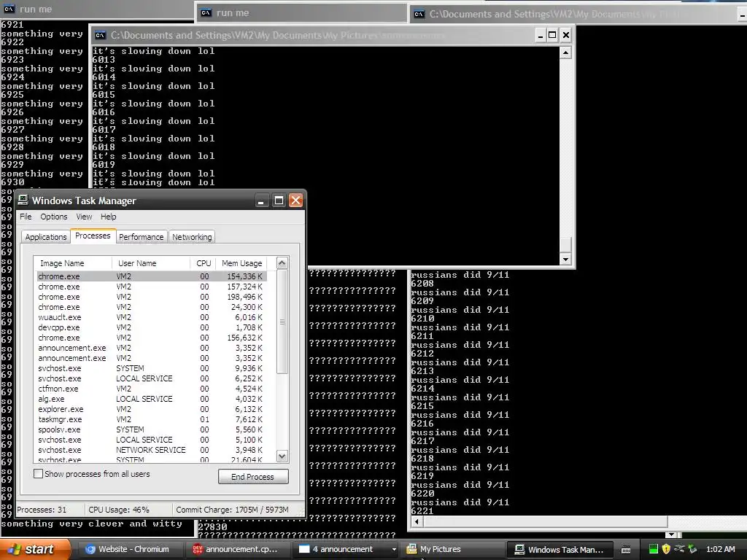This screenshot has width=747, height=560.
Task: Open the File menu in Task Manager
Action: coord(26,217)
